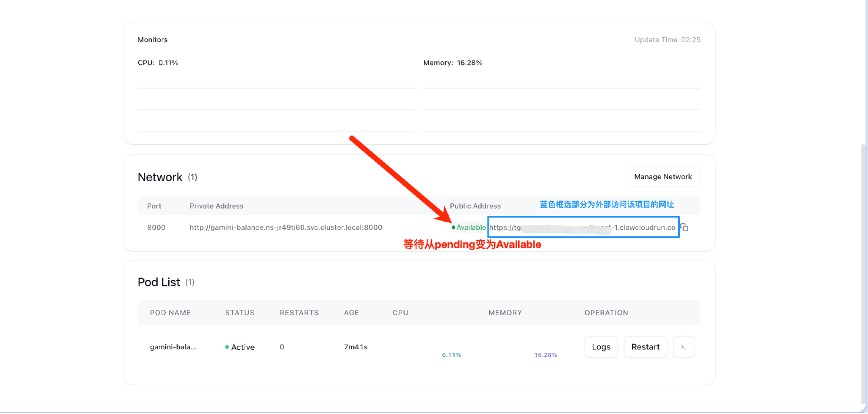Image resolution: width=868 pixels, height=414 pixels.
Task: Click the Port column header
Action: pyautogui.click(x=154, y=206)
